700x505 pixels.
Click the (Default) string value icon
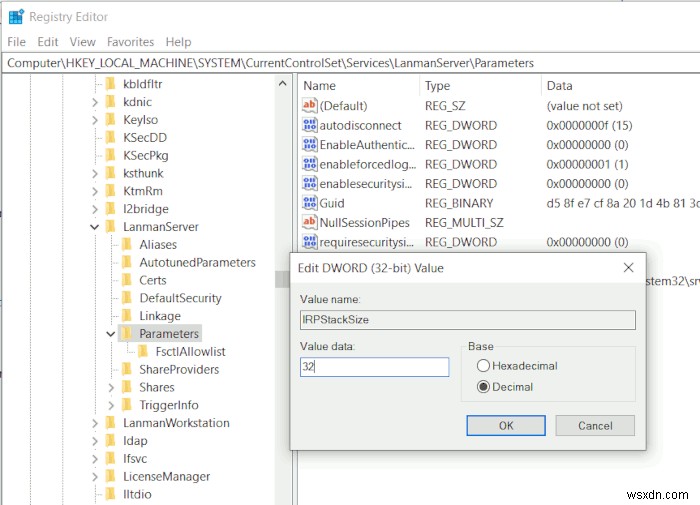(x=309, y=105)
